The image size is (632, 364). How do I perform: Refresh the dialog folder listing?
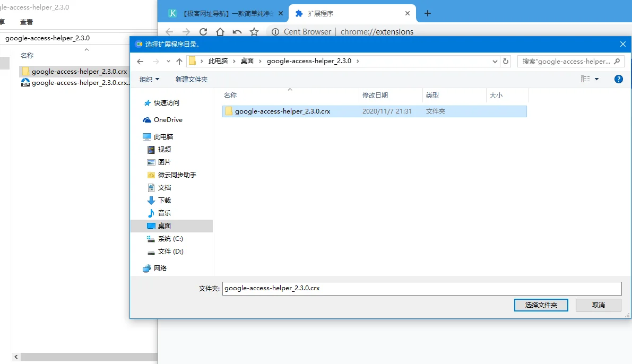pos(505,61)
